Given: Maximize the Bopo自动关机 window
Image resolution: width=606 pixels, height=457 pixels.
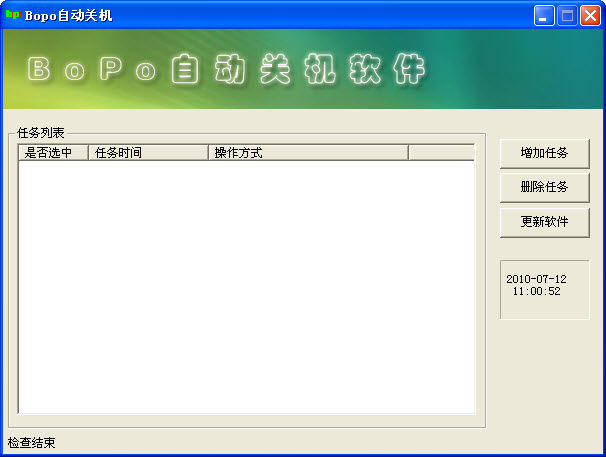Looking at the screenshot, I should [x=567, y=15].
